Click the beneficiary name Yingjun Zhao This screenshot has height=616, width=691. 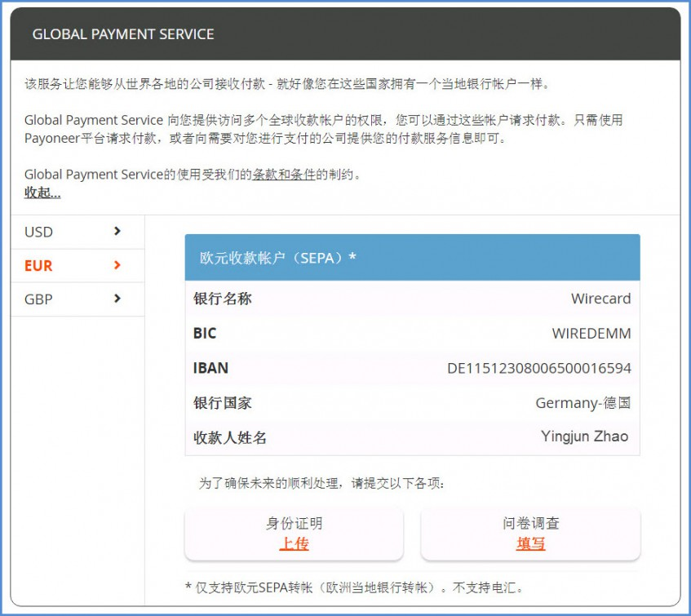coord(584,437)
